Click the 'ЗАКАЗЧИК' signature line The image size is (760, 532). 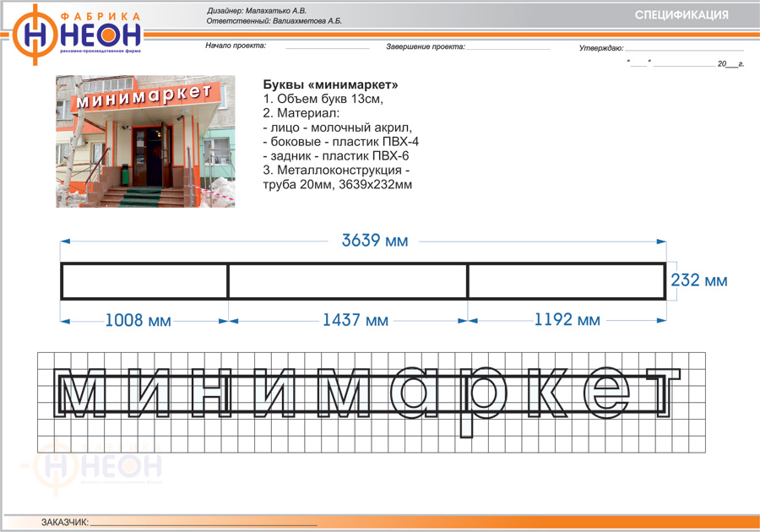[204, 523]
